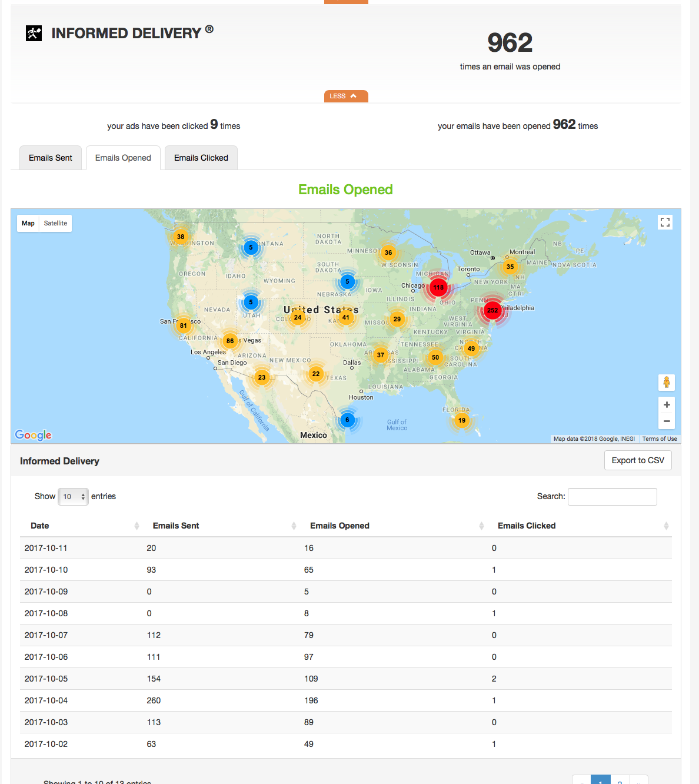Click the green Emails Opened heading
699x784 pixels.
pyautogui.click(x=345, y=190)
